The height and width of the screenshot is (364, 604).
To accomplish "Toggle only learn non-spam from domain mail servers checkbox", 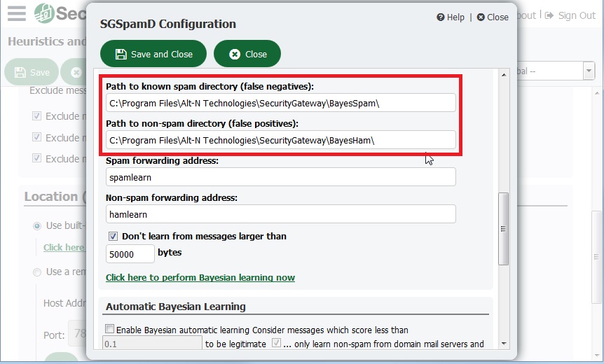I will click(276, 342).
